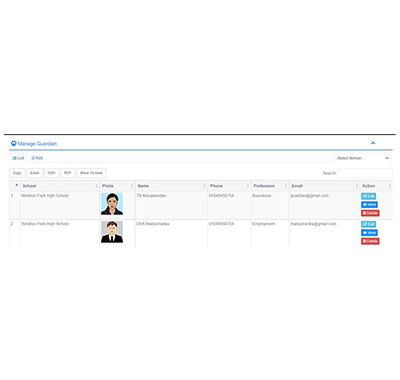Viewport: 400px width, 380px height.
Task: Open the photo of DSK Madushanka
Action: [x=112, y=232]
